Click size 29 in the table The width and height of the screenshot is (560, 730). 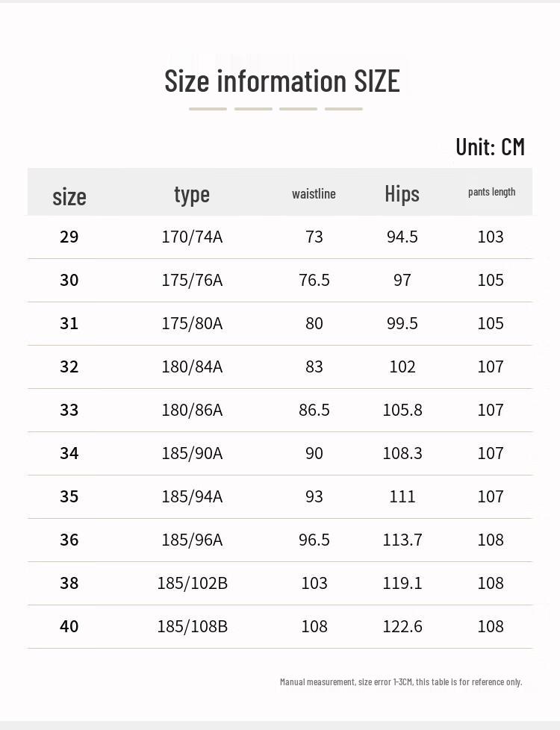69,237
